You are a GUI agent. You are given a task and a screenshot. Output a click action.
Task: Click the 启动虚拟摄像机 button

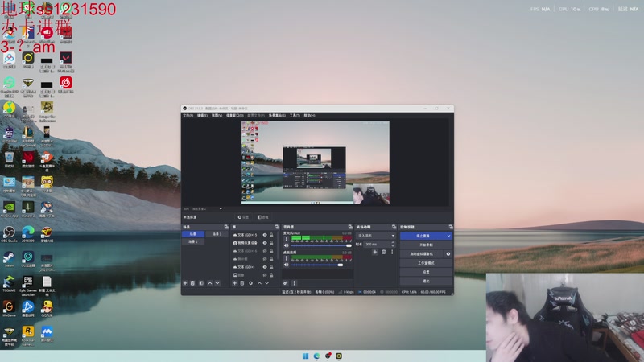pyautogui.click(x=422, y=254)
